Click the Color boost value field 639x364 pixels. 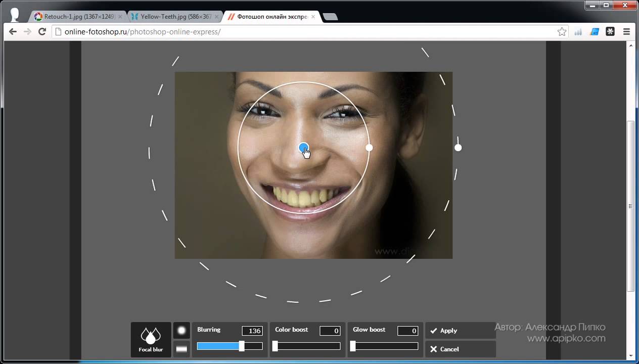(x=330, y=331)
